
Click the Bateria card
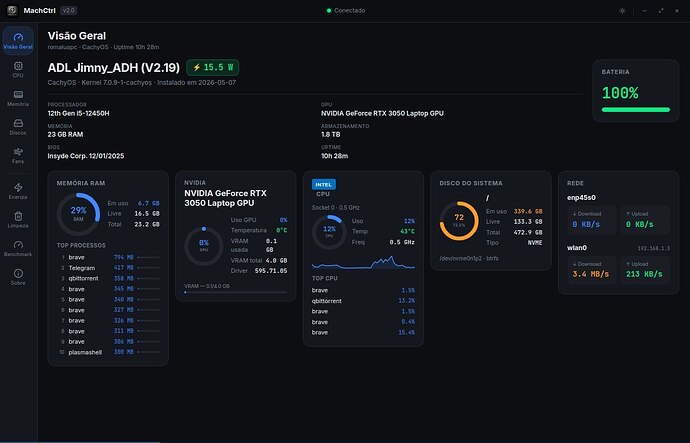coord(635,91)
